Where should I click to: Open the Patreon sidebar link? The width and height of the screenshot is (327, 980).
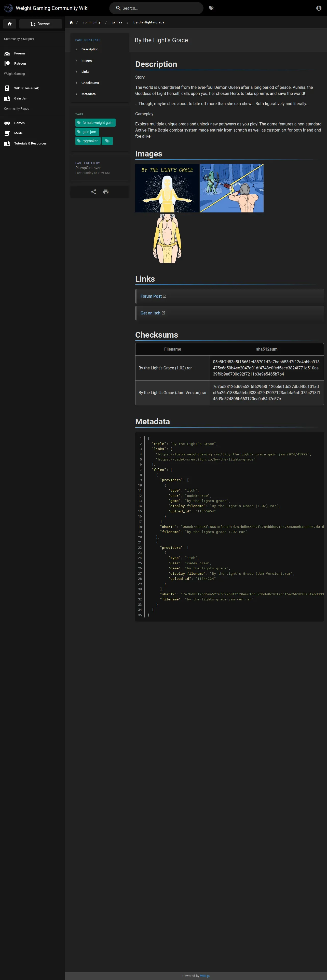pos(20,64)
